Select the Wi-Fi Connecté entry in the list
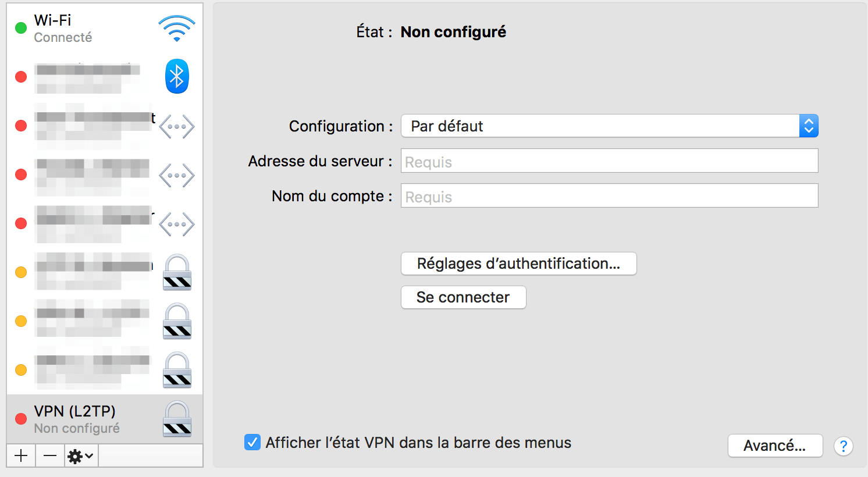 (x=105, y=29)
